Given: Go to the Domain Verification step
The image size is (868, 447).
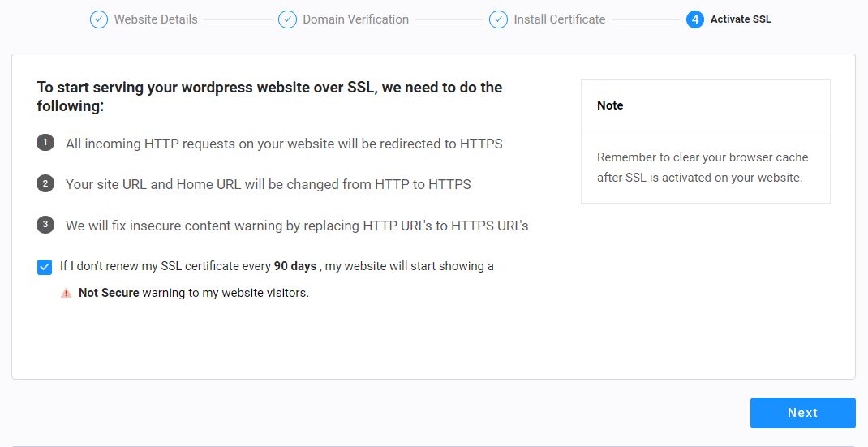Looking at the screenshot, I should (355, 19).
